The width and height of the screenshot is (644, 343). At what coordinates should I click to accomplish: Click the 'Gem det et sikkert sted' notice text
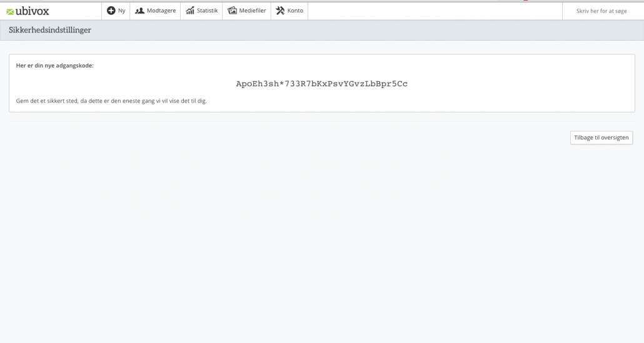[111, 101]
